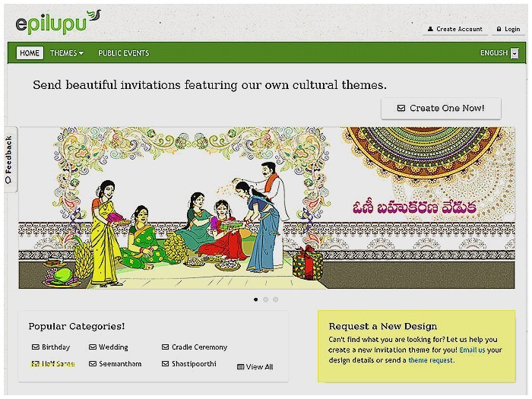The width and height of the screenshot is (532, 399).
Task: Expand the Themes dropdown menu
Action: tap(67, 53)
